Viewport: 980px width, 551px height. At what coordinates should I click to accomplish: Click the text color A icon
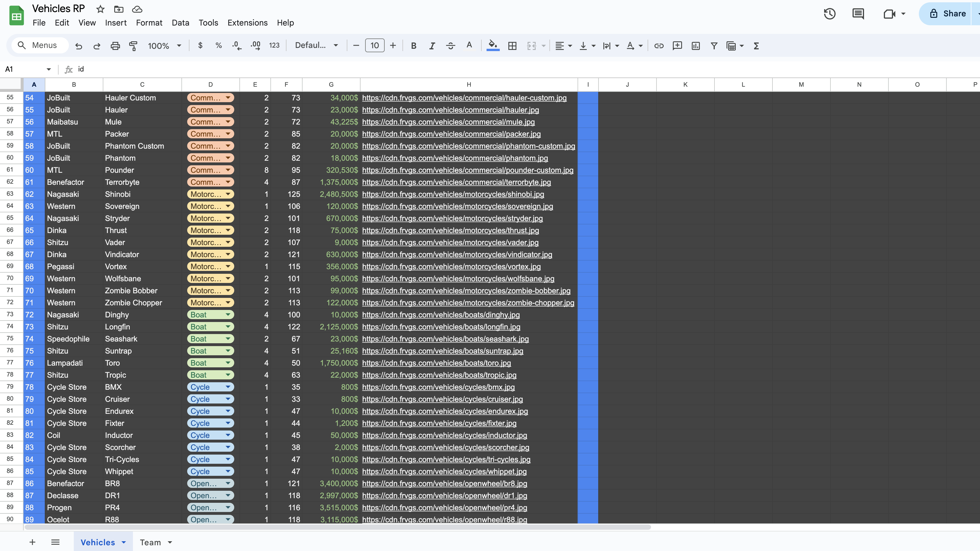pos(469,45)
